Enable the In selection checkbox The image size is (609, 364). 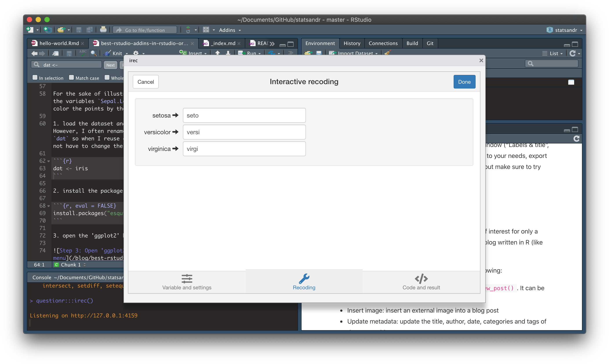click(35, 78)
